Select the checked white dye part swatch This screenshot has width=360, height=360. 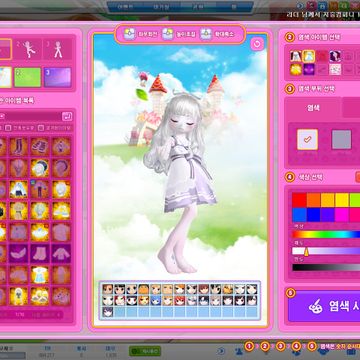coord(307,139)
